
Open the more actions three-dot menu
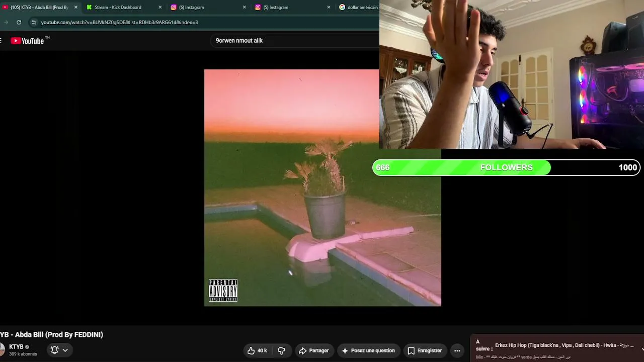(457, 350)
